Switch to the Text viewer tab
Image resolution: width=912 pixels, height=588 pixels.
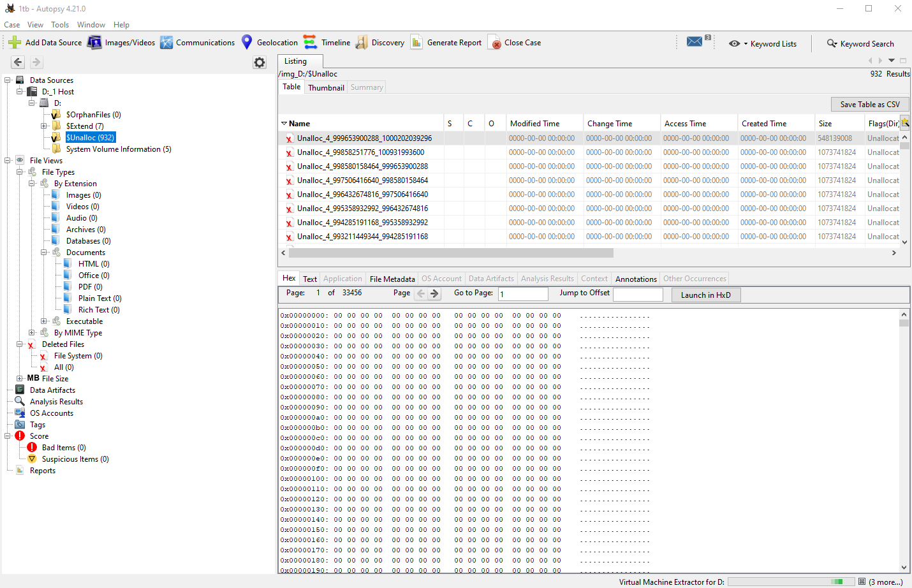pyautogui.click(x=310, y=279)
